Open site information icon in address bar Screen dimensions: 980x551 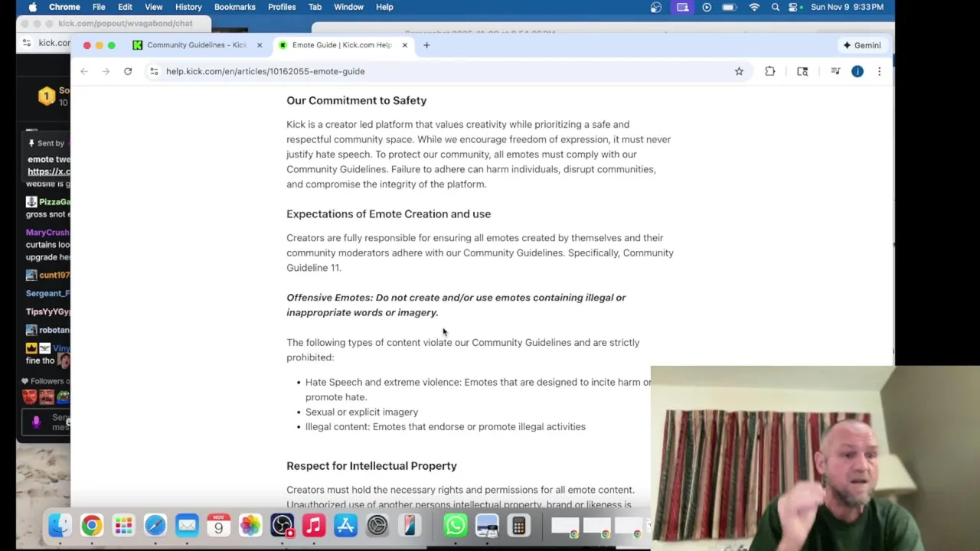(154, 71)
